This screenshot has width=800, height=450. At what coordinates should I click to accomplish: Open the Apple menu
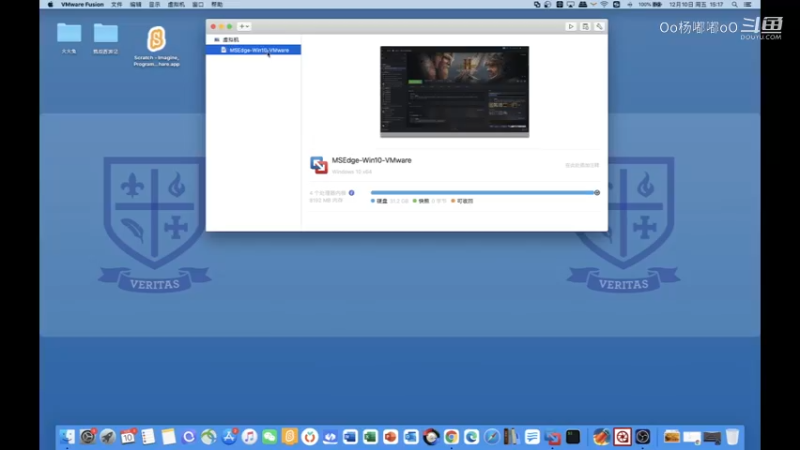coord(50,5)
